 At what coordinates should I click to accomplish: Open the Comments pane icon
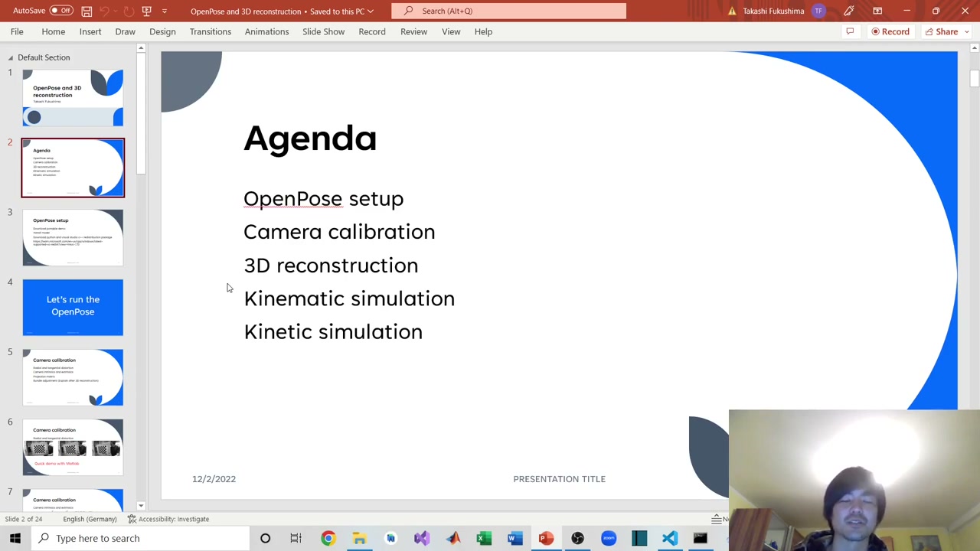pyautogui.click(x=850, y=31)
